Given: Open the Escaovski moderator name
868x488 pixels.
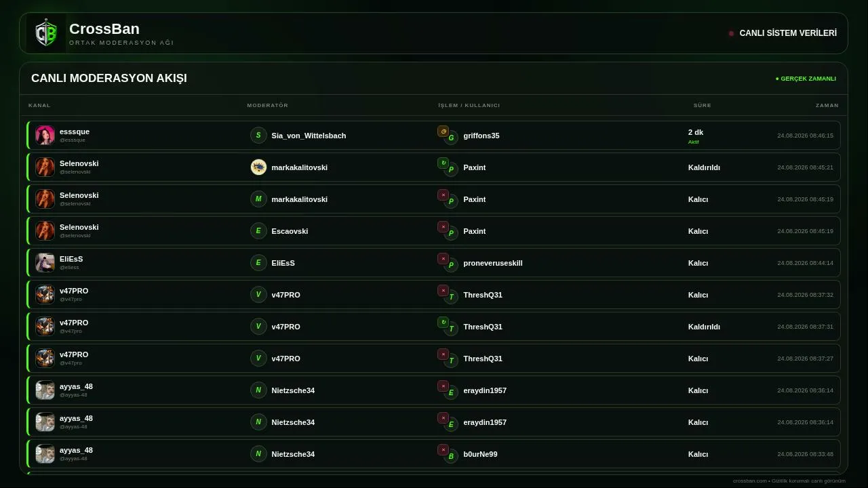Looking at the screenshot, I should pos(290,231).
